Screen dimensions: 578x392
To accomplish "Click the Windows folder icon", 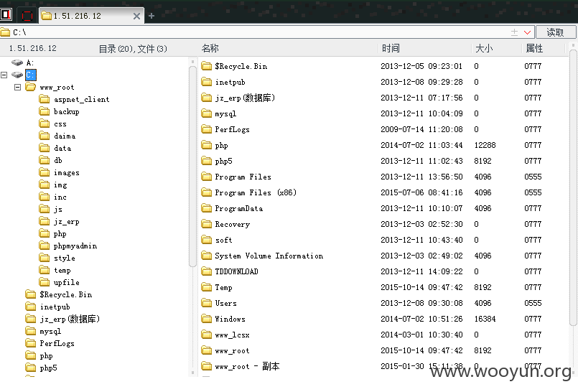I will point(207,319).
